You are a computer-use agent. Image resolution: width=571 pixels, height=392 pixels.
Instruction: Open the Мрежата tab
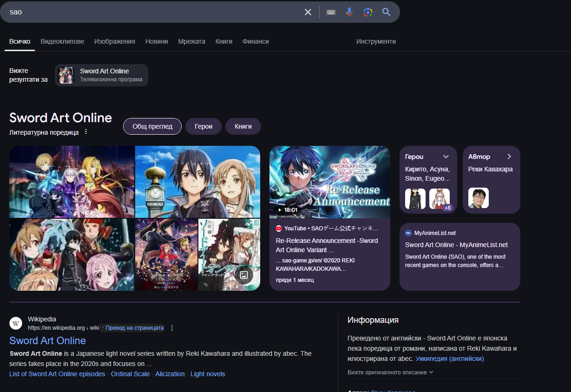point(191,41)
